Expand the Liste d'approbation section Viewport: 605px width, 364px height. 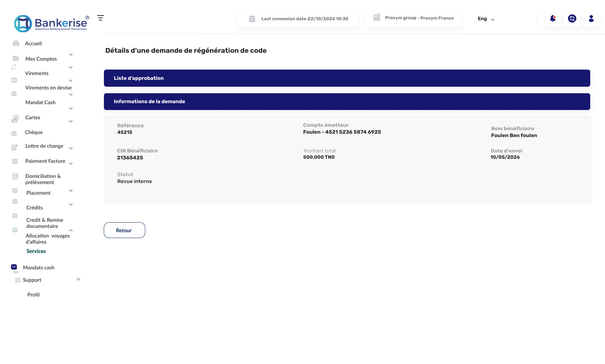(x=347, y=78)
